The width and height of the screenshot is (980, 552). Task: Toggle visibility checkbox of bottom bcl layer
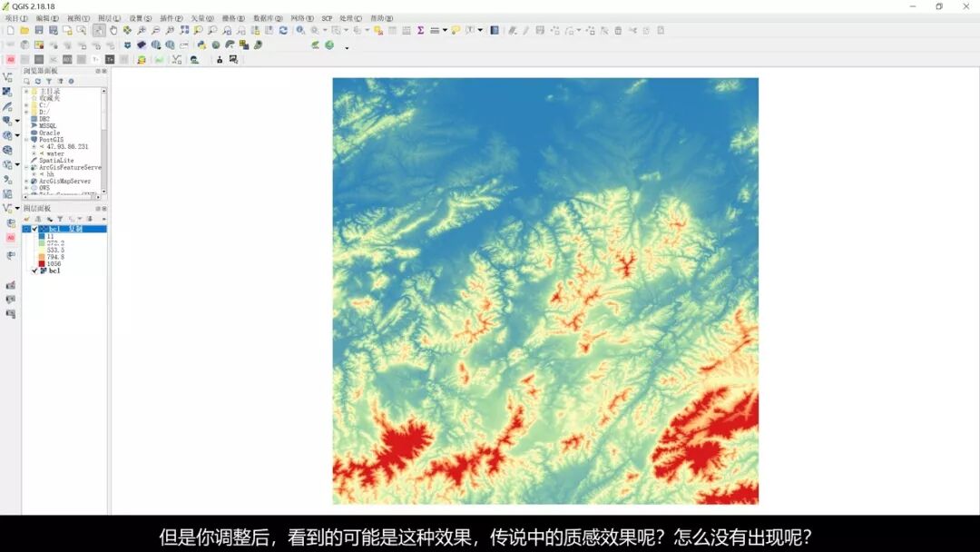(35, 271)
